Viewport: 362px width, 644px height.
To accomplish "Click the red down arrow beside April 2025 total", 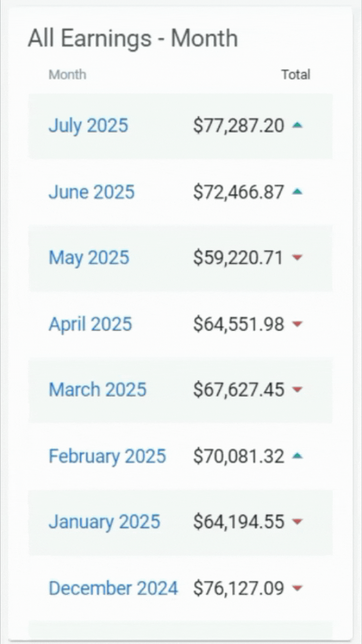I will pyautogui.click(x=297, y=324).
